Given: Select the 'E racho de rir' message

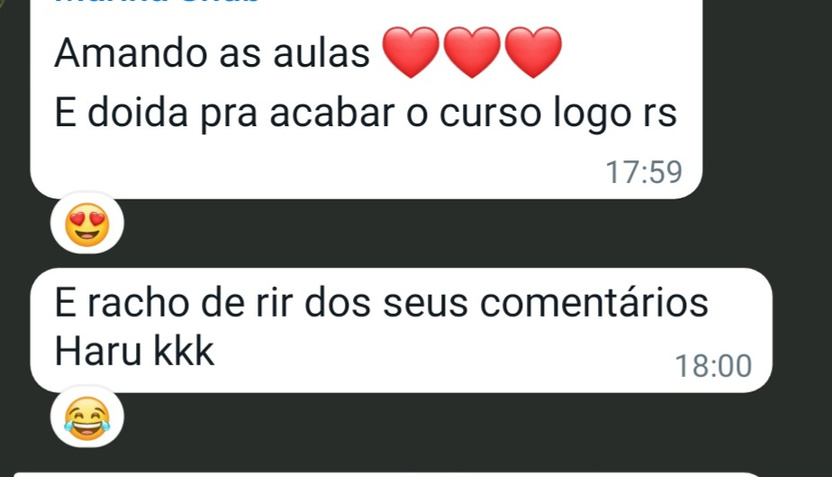Looking at the screenshot, I should 401,330.
